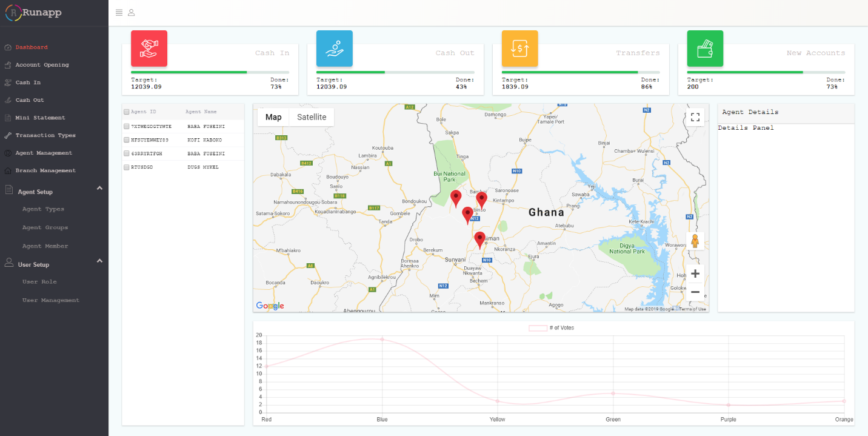
Task: Click the Agent Name column header
Action: click(201, 112)
